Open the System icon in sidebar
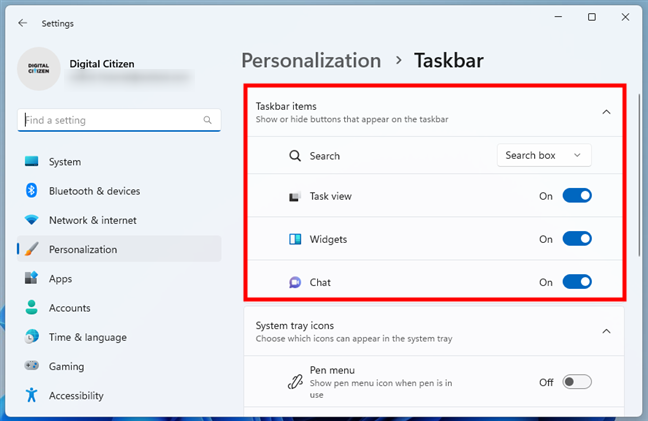Viewport: 648px width, 421px height. tap(31, 161)
